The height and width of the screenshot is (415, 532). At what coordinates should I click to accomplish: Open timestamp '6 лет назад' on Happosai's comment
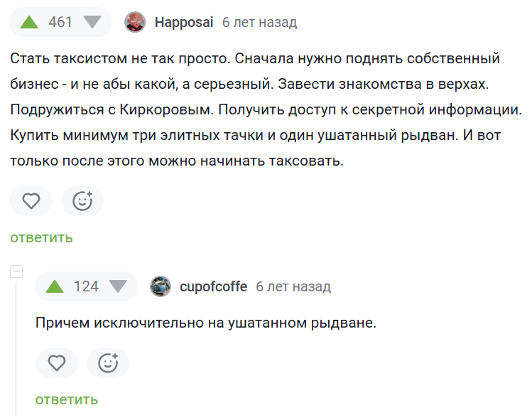click(259, 23)
